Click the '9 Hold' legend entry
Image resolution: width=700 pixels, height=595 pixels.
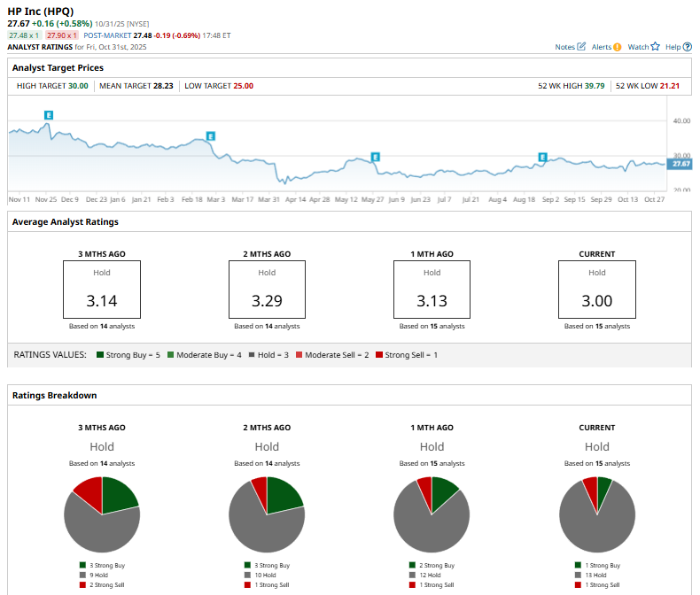tap(94, 575)
